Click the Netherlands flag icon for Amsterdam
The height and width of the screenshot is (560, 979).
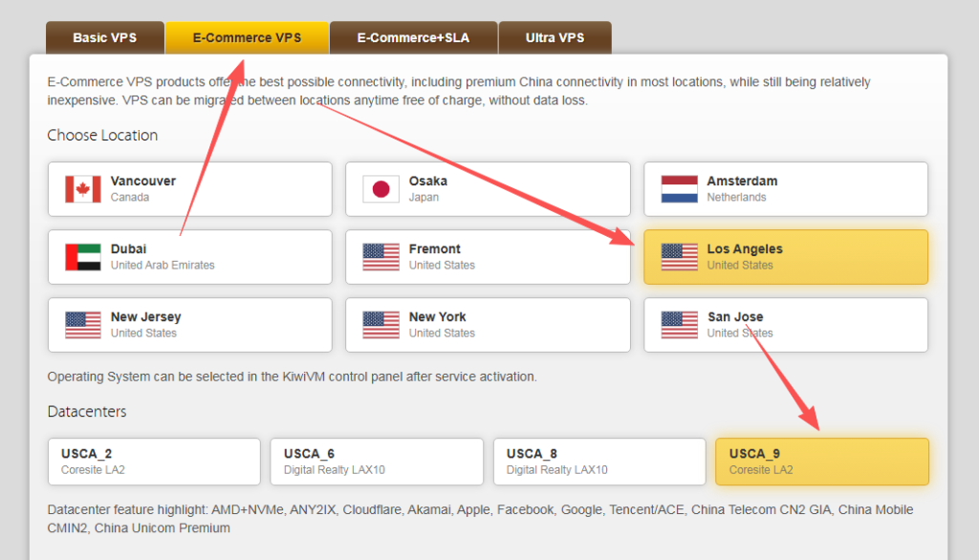[679, 189]
